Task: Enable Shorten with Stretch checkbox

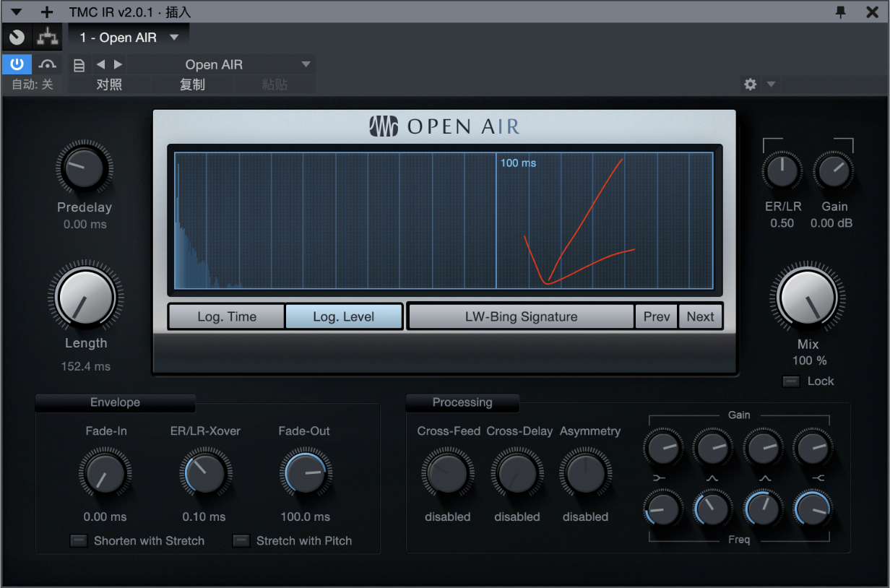Action: [79, 540]
